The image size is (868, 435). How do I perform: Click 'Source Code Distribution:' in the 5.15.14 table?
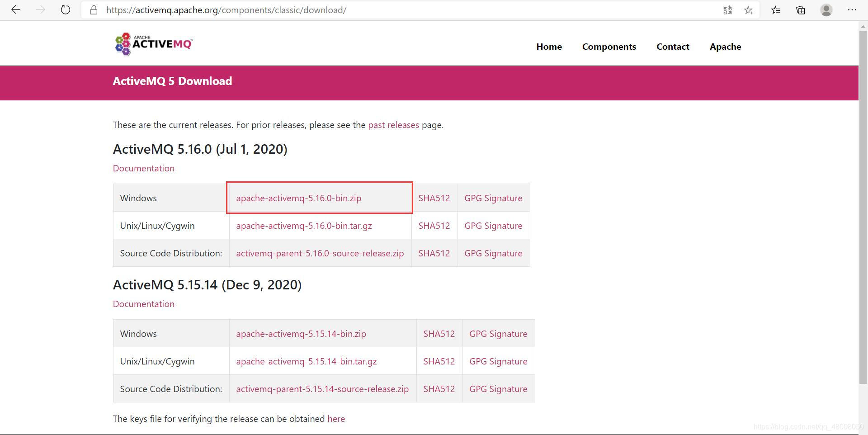171,389
